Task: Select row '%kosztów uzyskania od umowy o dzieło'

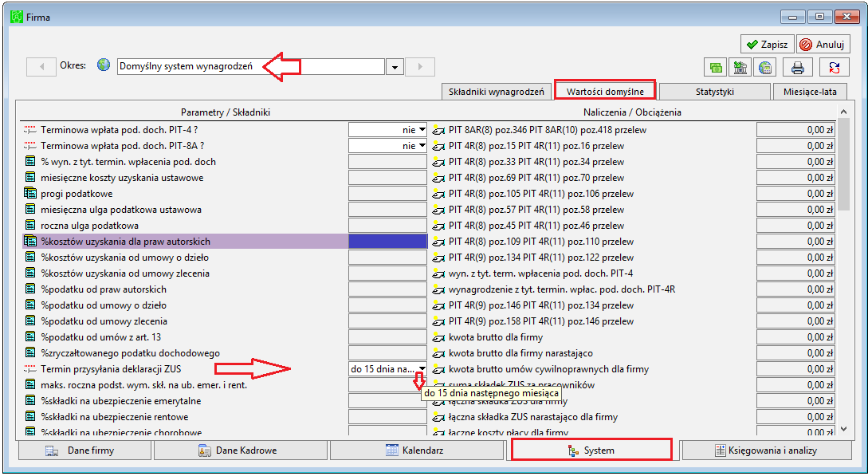Action: (186, 258)
